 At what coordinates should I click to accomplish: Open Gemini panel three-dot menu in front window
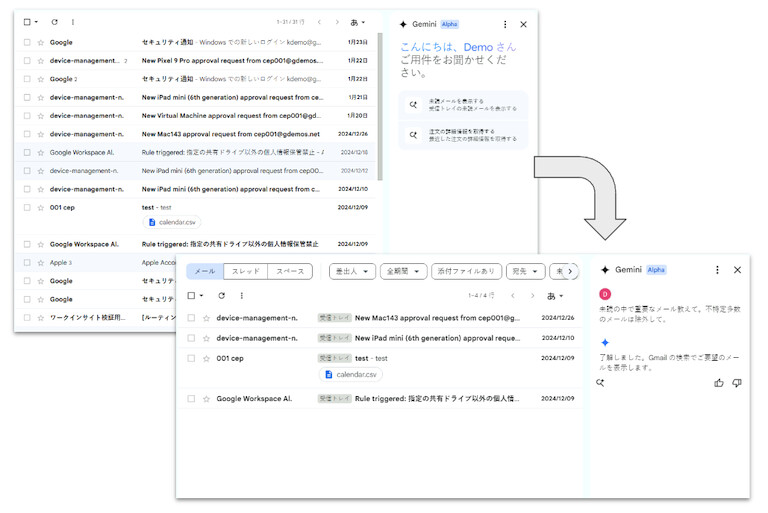717,270
